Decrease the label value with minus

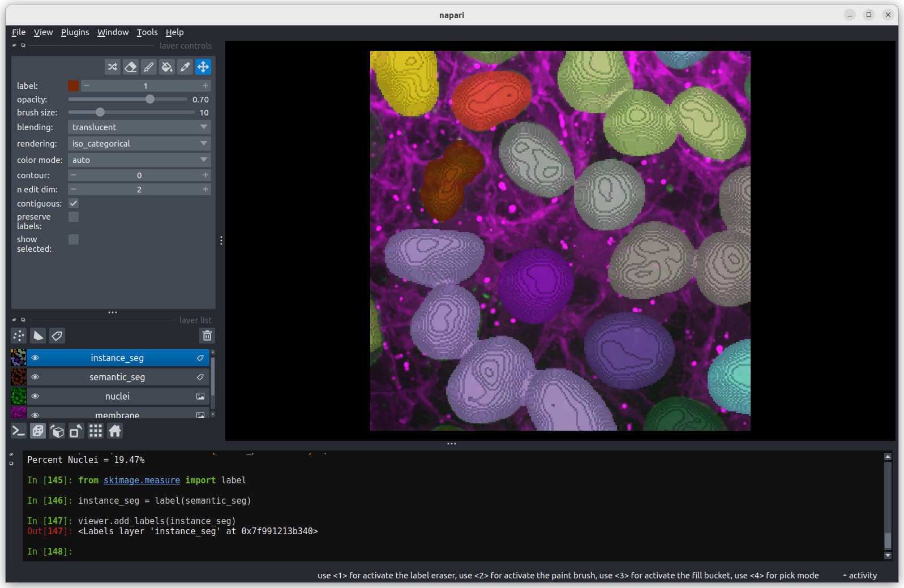pos(87,85)
